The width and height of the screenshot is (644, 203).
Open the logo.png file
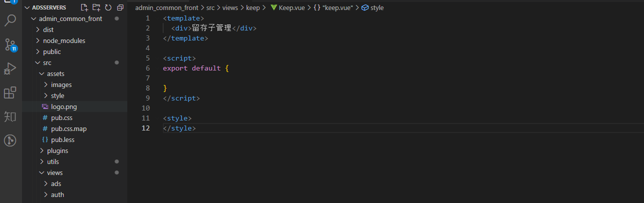click(x=64, y=106)
